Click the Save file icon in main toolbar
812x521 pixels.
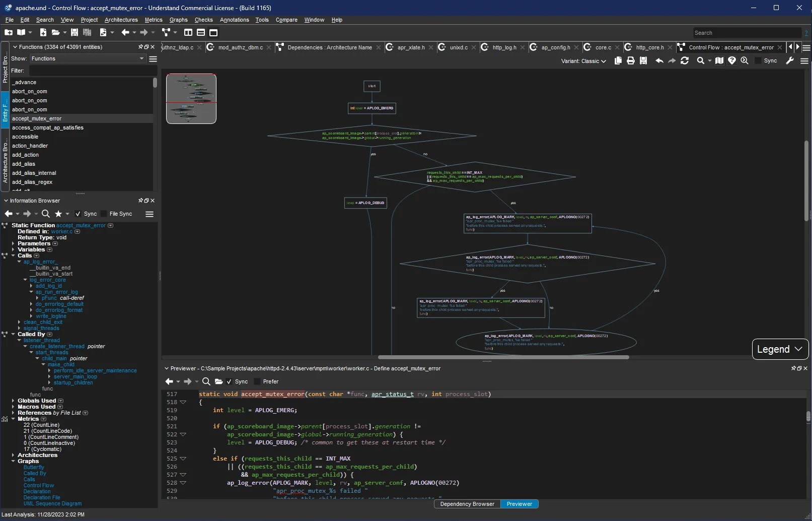pyautogui.click(x=75, y=32)
